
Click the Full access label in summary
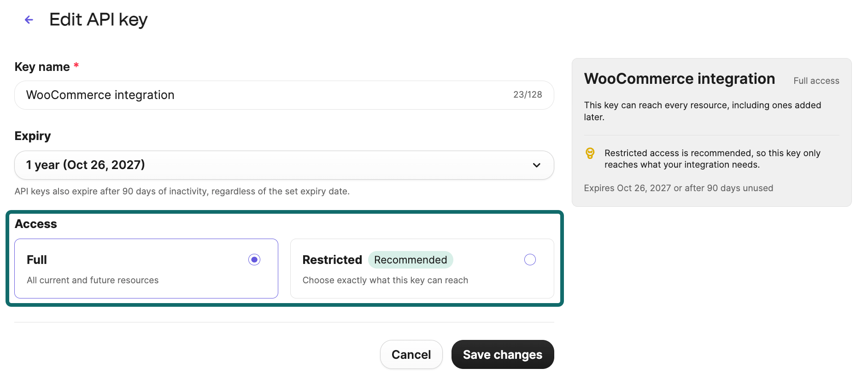click(816, 81)
